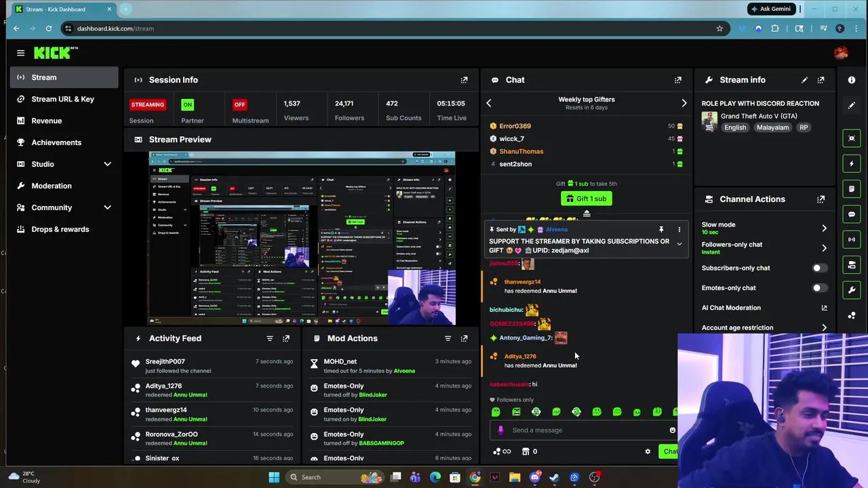Click the green Chat send button

[x=669, y=451]
